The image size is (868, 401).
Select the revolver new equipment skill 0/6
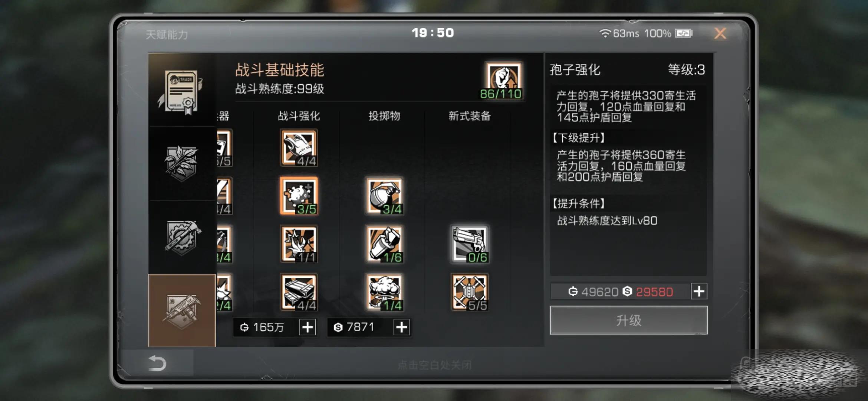click(470, 244)
